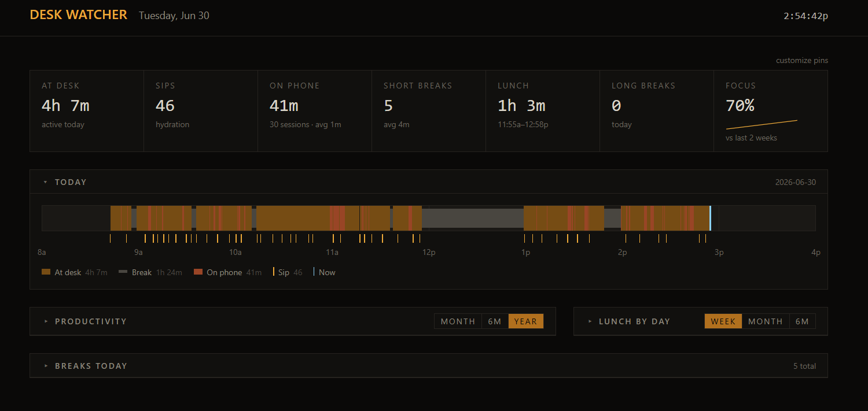Click the Now legend marker

pyautogui.click(x=314, y=272)
